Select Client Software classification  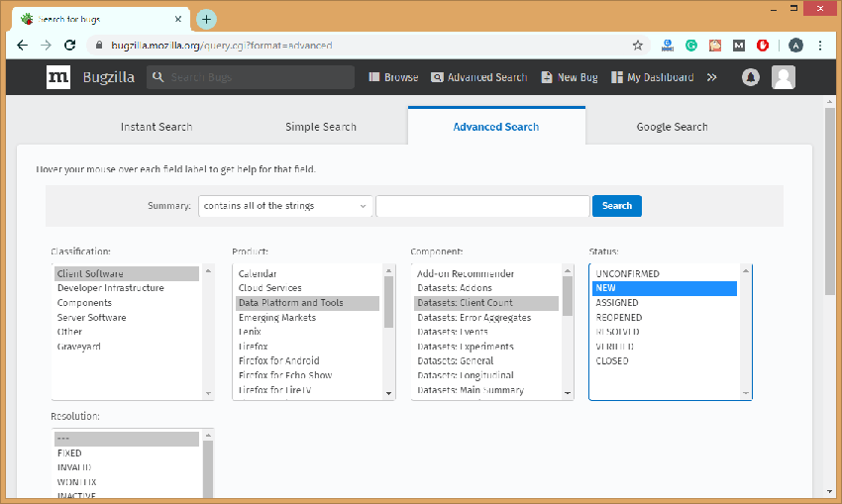point(126,273)
